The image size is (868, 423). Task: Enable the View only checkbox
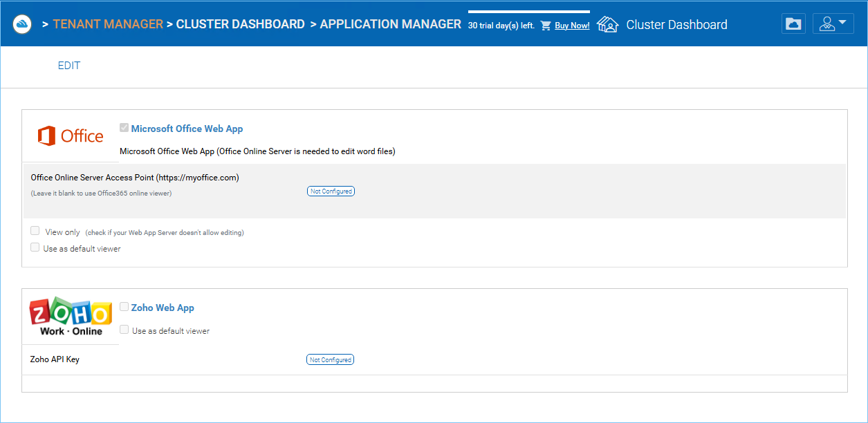coord(35,231)
